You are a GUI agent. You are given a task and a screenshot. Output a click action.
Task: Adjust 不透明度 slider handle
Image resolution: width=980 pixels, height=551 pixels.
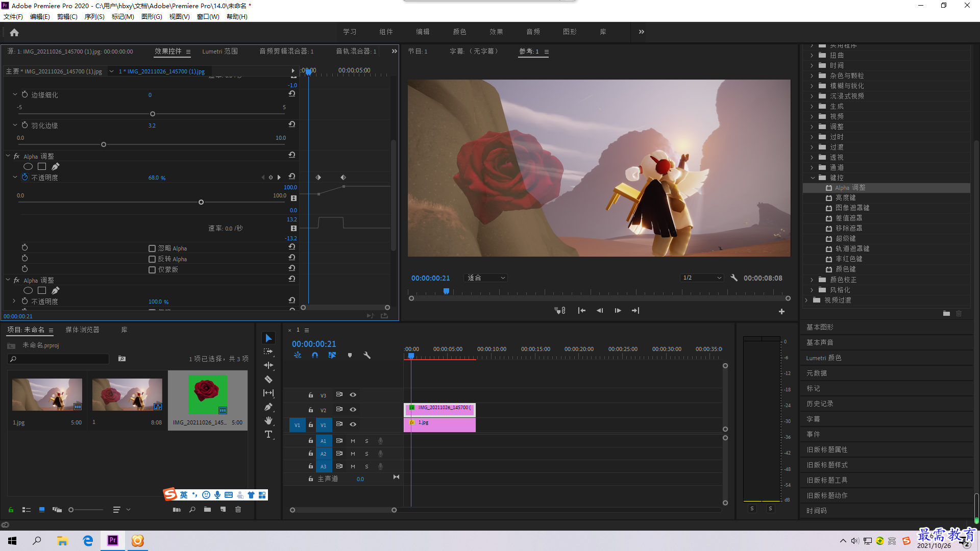click(201, 202)
